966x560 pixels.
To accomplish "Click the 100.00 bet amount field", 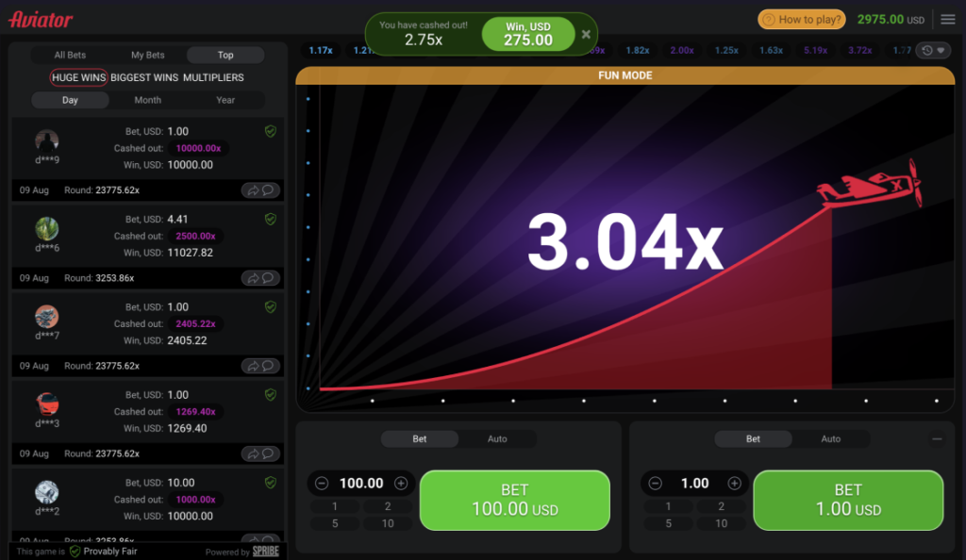I will (361, 484).
